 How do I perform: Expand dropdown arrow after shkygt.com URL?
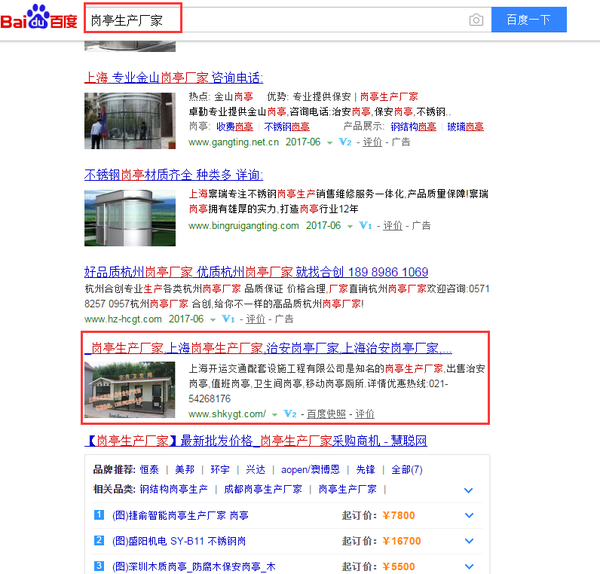(274, 414)
